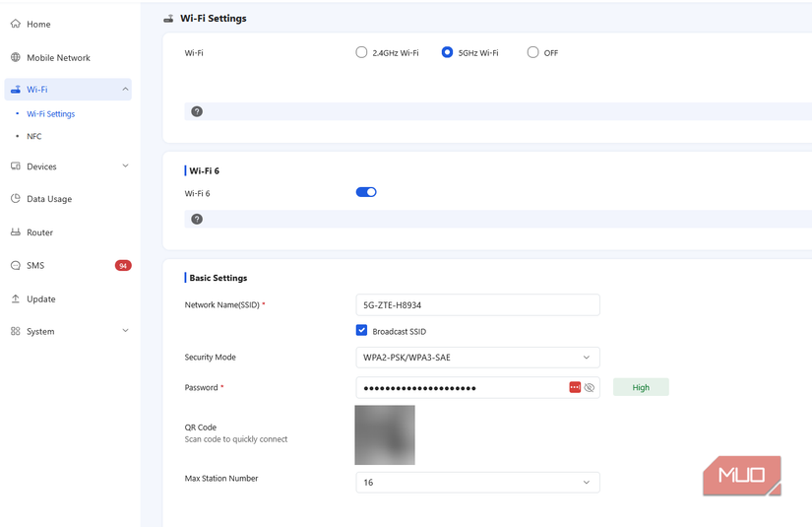Open the SMS page
Viewport: 812px width, 527px height.
tap(35, 266)
